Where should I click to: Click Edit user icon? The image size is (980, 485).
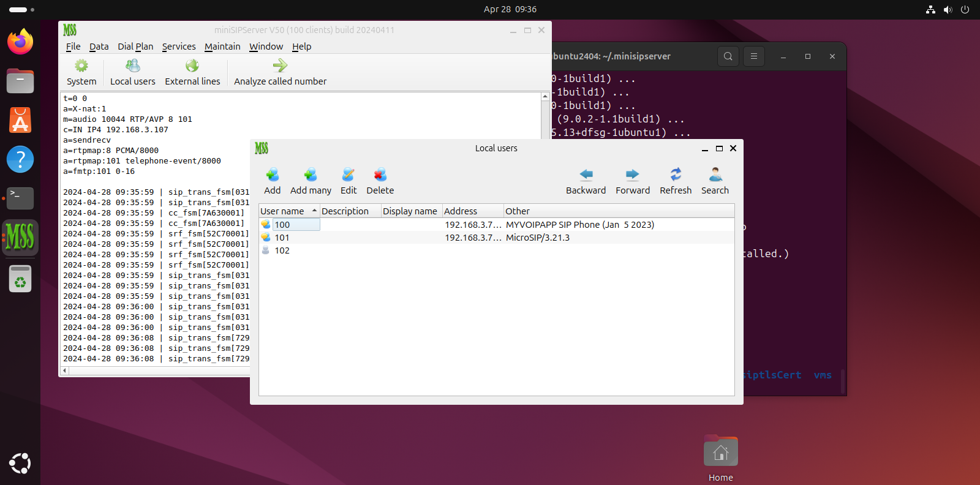tap(349, 181)
